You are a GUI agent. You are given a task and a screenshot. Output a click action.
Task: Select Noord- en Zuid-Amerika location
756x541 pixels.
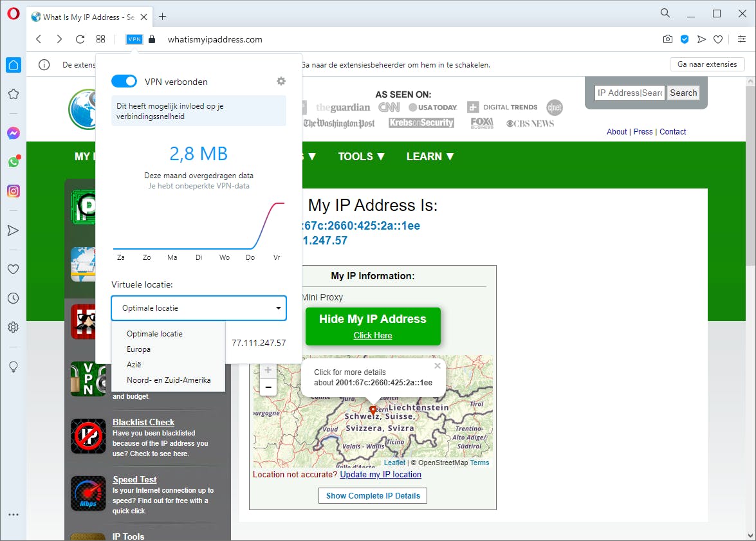tap(169, 380)
